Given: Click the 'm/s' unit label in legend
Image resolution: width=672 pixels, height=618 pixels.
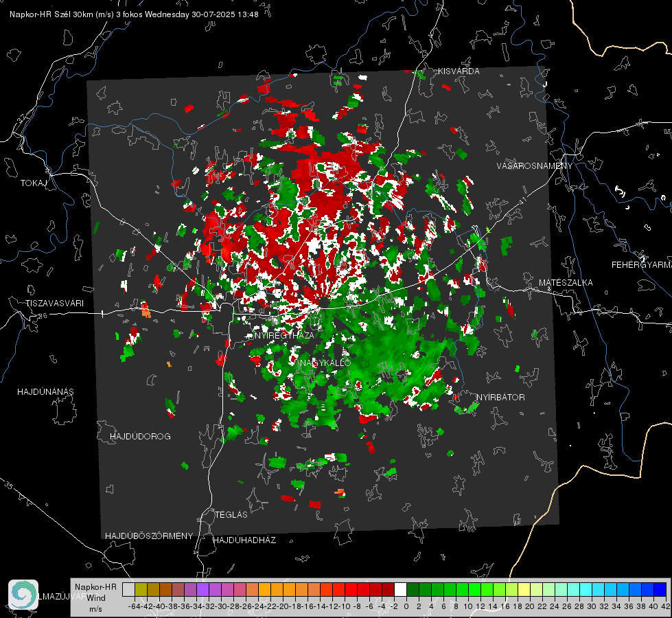Looking at the screenshot, I should (95, 609).
